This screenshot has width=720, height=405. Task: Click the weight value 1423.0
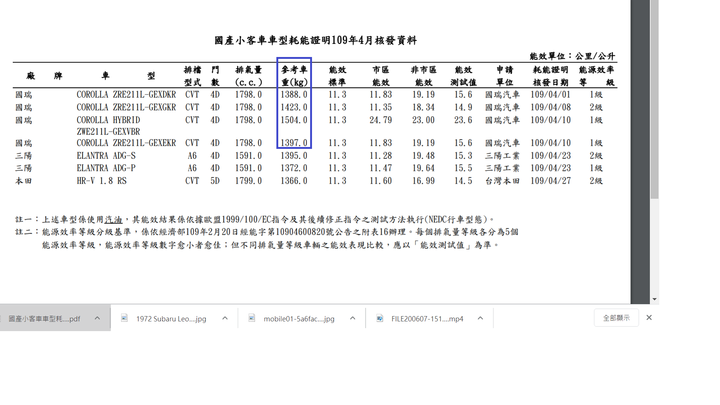click(x=294, y=107)
